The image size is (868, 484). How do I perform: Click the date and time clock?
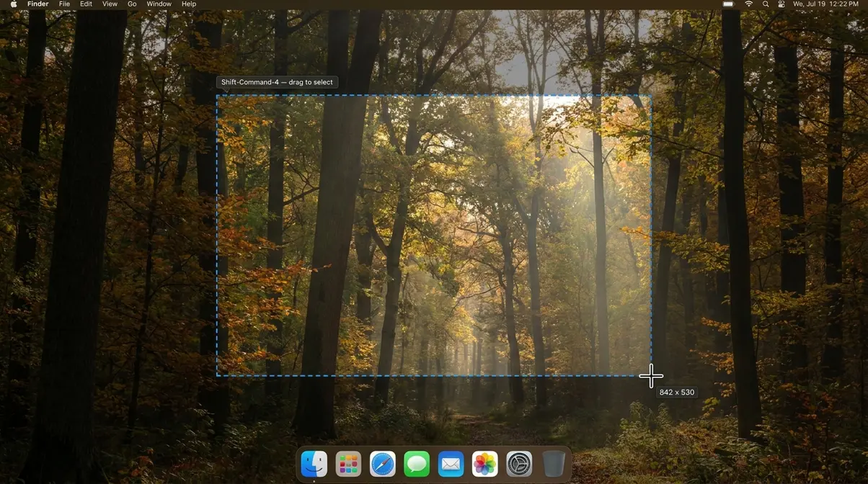coord(825,4)
